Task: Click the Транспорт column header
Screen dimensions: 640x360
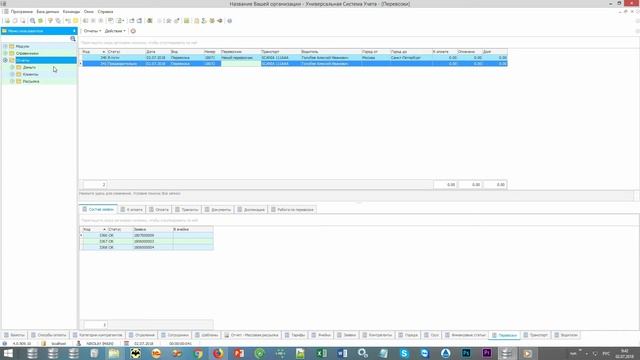Action: (x=280, y=52)
